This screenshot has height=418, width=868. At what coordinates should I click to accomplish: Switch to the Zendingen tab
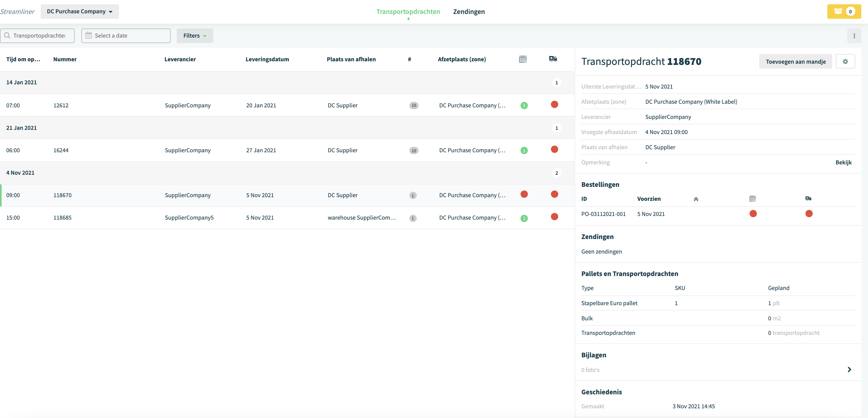469,12
